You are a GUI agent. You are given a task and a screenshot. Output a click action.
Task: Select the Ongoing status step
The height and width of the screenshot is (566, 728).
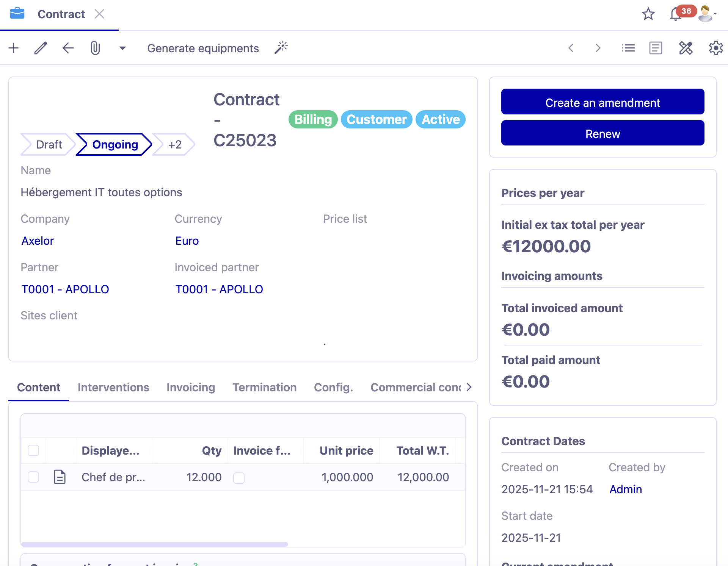click(115, 144)
